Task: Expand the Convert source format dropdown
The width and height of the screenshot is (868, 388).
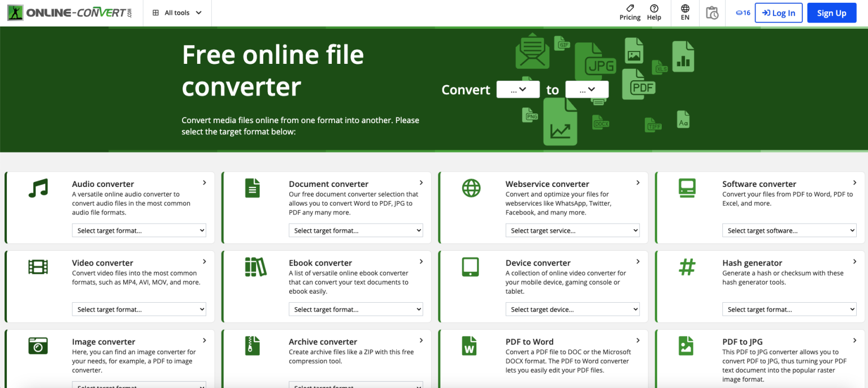Action: [518, 89]
